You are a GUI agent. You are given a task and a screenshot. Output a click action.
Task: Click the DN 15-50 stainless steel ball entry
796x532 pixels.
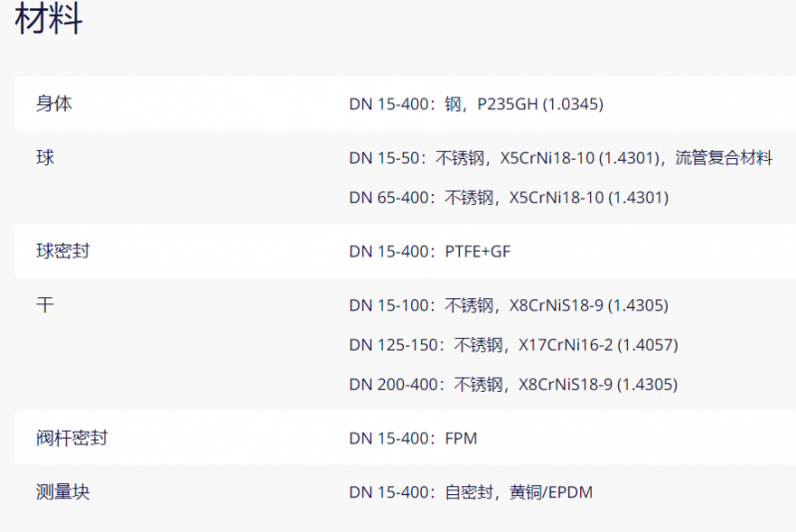tap(561, 158)
